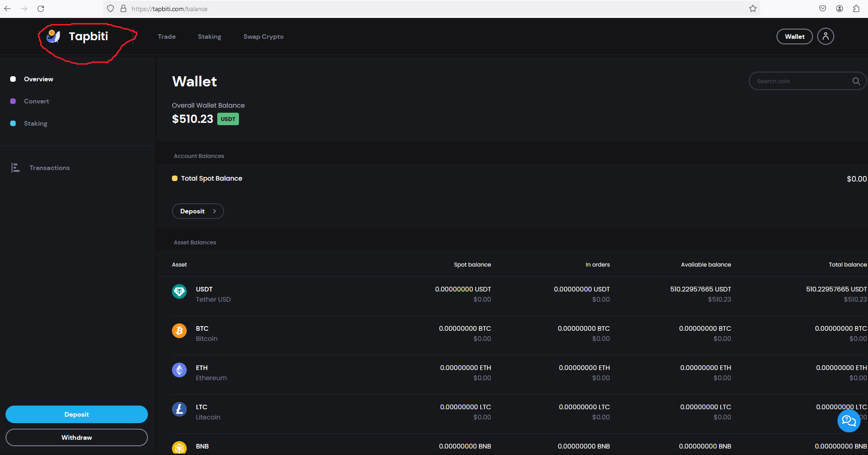This screenshot has width=868, height=455.
Task: Click LTC available balance 0.00000000 LTC
Action: pyautogui.click(x=706, y=407)
